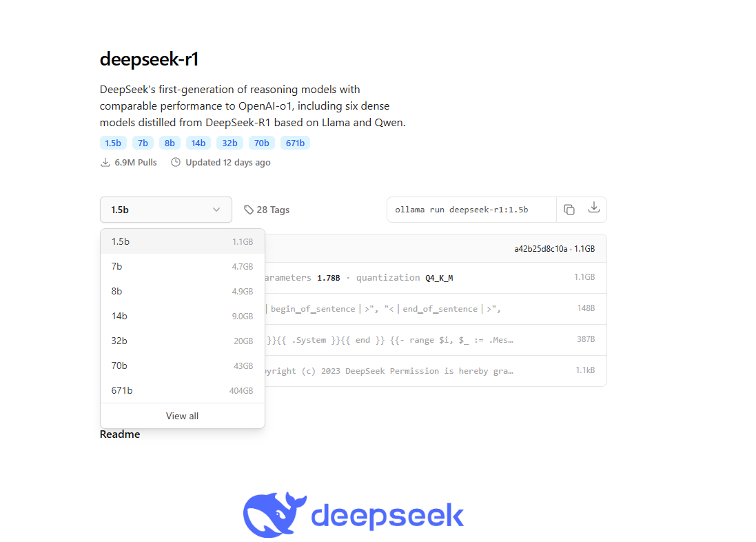Click the pulls download icon
This screenshot has width=756, height=542.
click(105, 162)
